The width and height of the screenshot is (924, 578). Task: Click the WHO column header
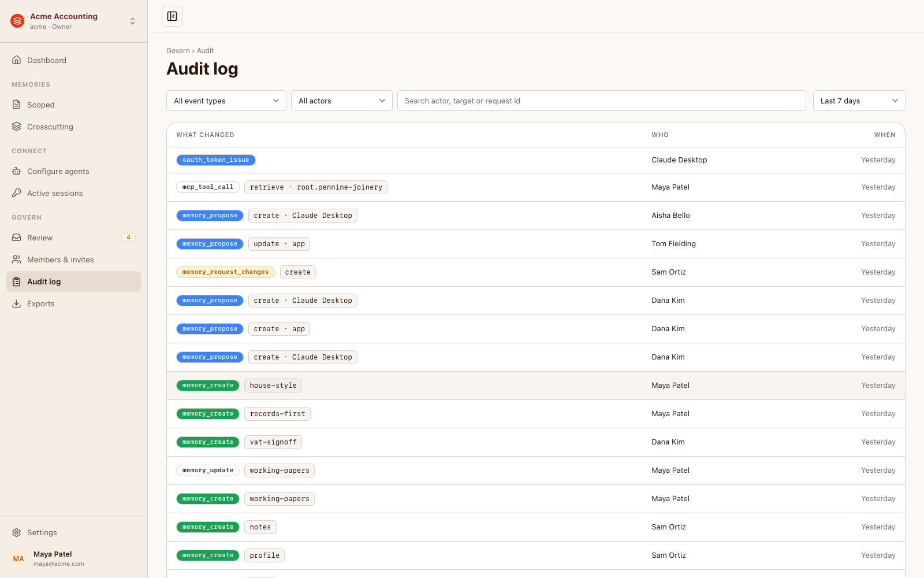660,135
